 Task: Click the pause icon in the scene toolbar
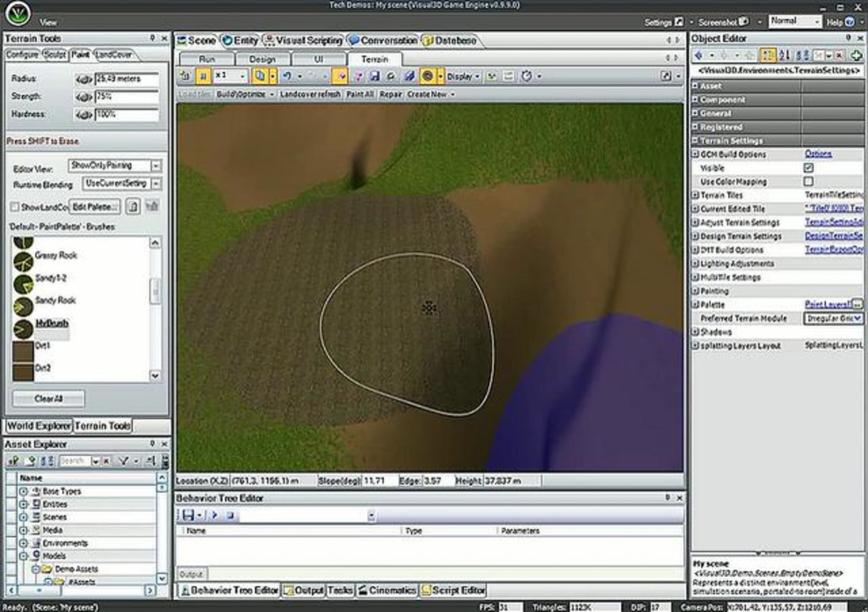point(203,76)
